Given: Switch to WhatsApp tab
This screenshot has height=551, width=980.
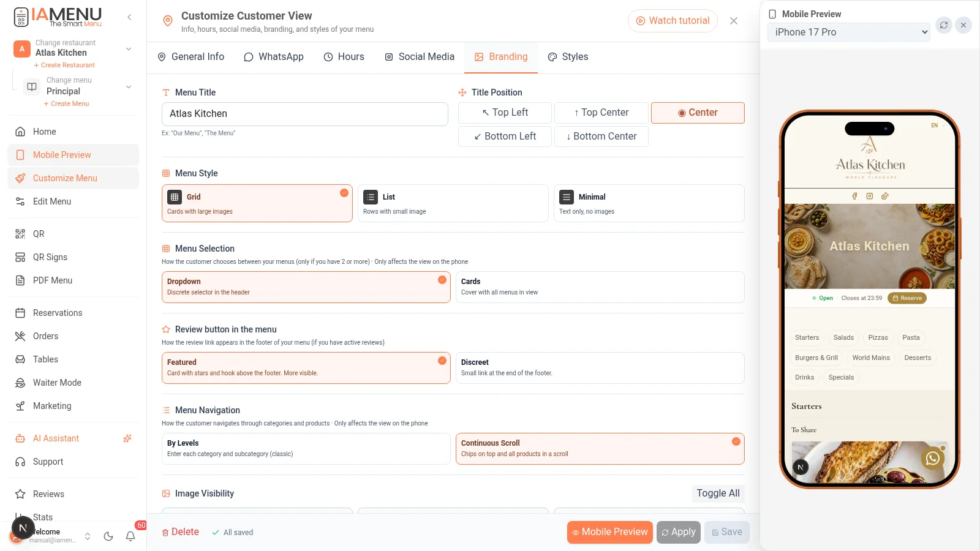Looking at the screenshot, I should (x=274, y=57).
